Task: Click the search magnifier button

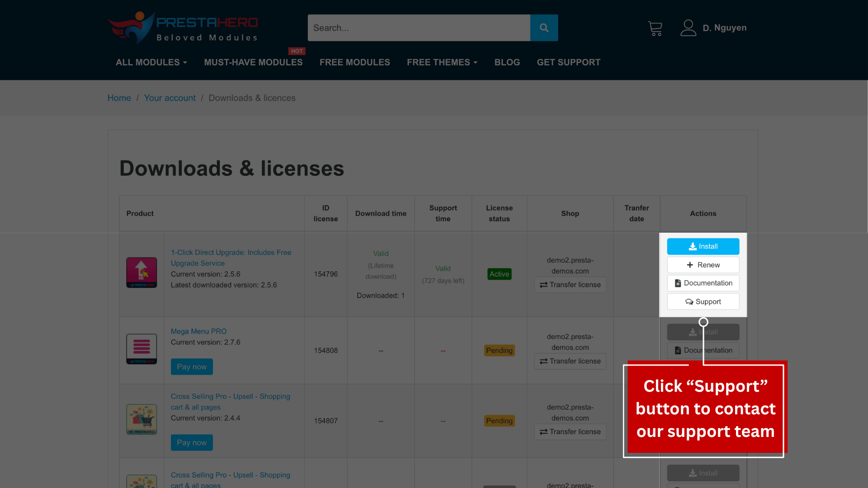Action: click(x=544, y=28)
